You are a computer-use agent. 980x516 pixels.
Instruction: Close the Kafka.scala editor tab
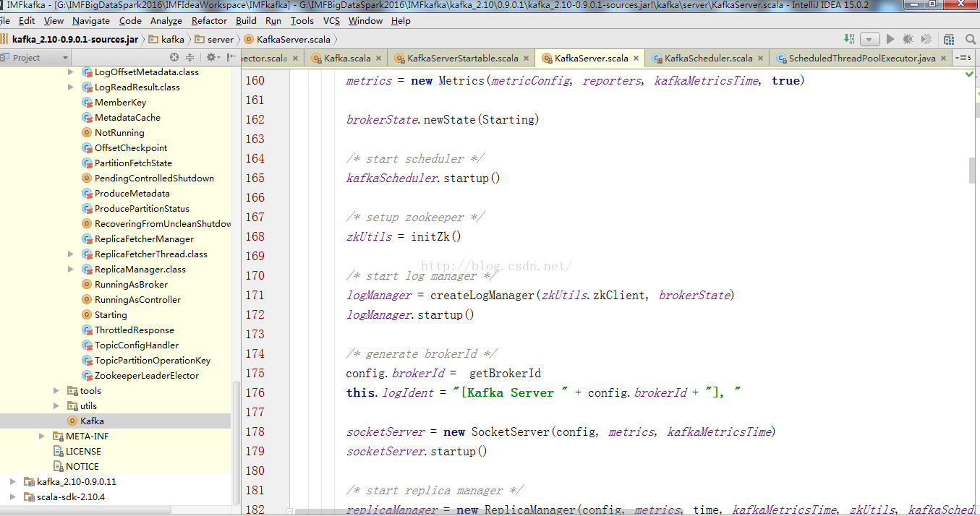click(379, 59)
